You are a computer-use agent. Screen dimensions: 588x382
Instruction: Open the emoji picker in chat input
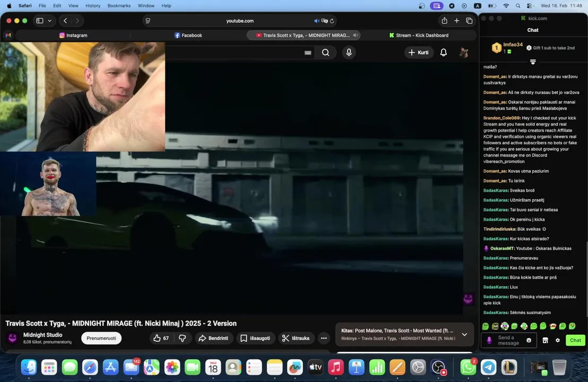click(529, 340)
